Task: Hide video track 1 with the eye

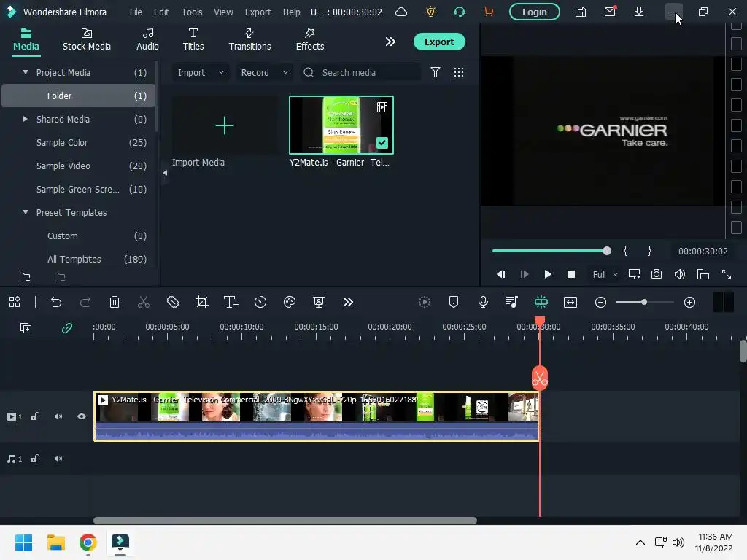Action: pyautogui.click(x=82, y=416)
